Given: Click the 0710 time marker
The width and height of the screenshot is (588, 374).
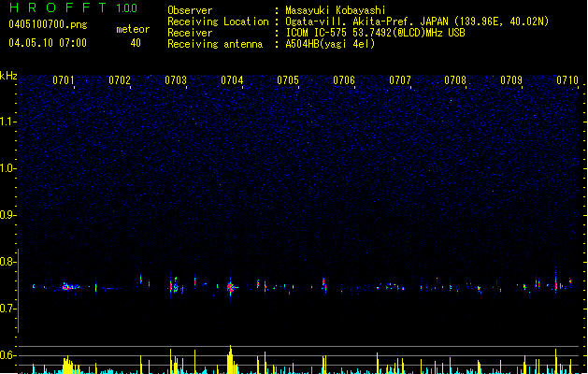Looking at the screenshot, I should (567, 80).
